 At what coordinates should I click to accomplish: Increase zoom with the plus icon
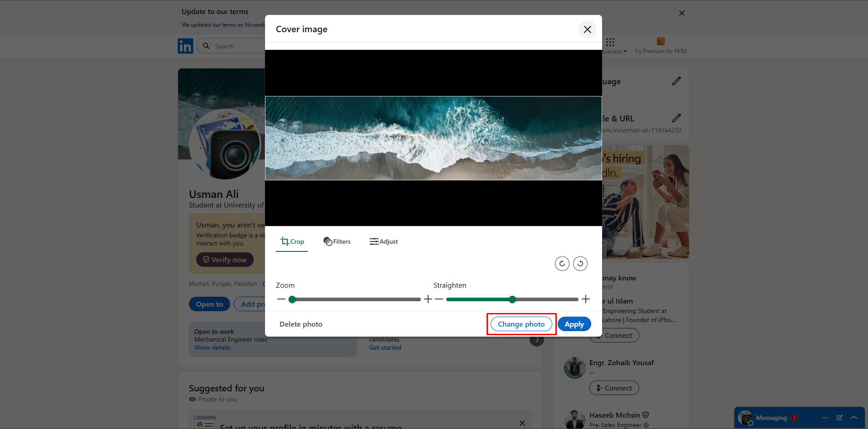[x=428, y=299]
